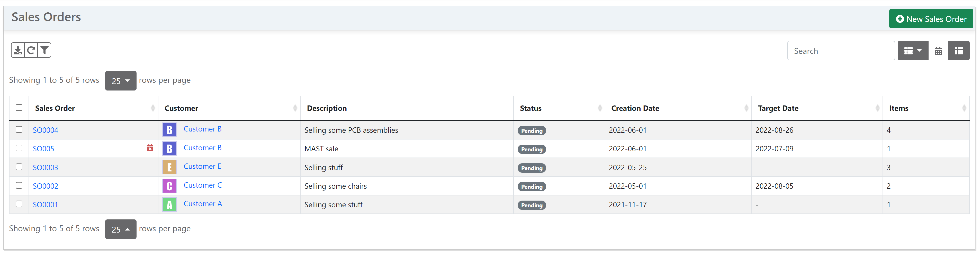Open the table filter icon
Image resolution: width=980 pixels, height=255 pixels.
[x=44, y=50]
